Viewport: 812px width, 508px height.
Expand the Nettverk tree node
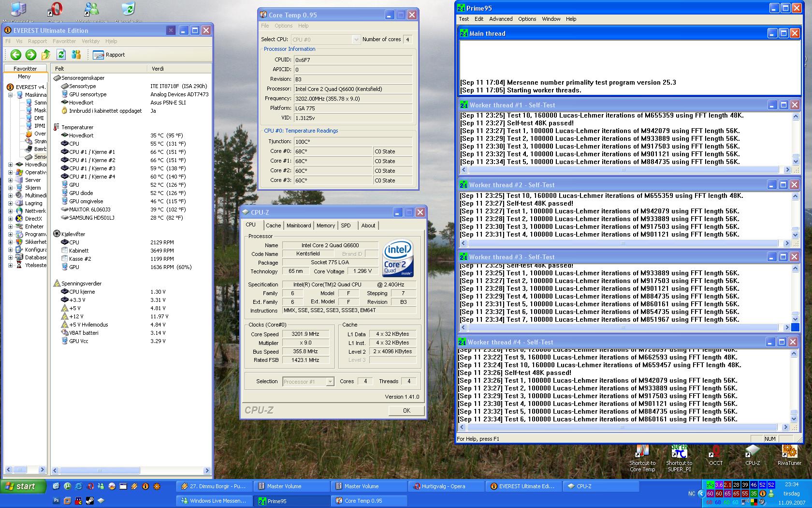[10, 211]
